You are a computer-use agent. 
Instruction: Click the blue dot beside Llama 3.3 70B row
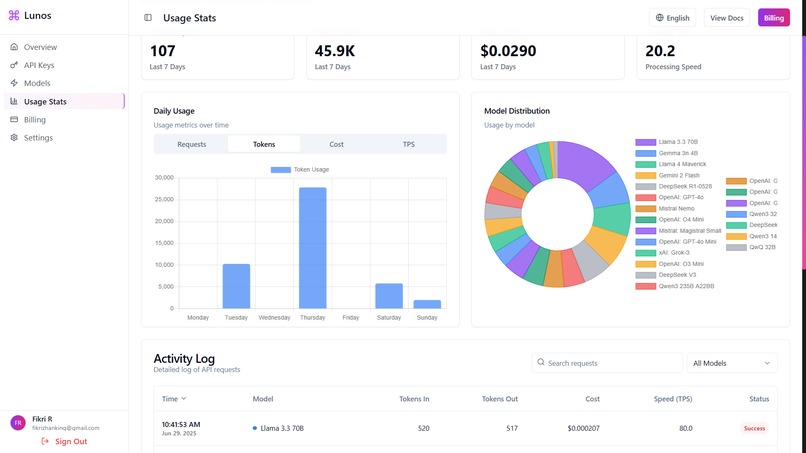254,428
